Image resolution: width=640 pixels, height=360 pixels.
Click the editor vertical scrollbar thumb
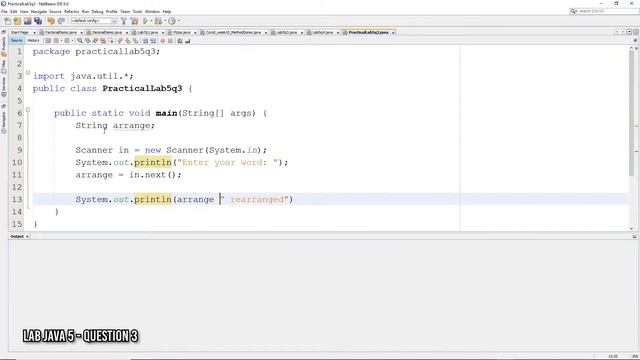pos(631,114)
